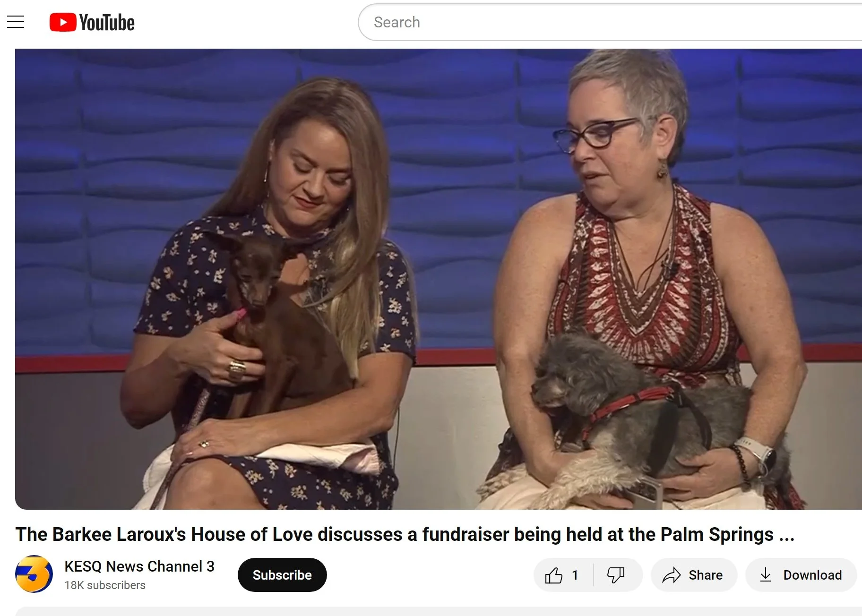The height and width of the screenshot is (616, 862).
Task: Click the Download arrow icon
Action: (765, 575)
